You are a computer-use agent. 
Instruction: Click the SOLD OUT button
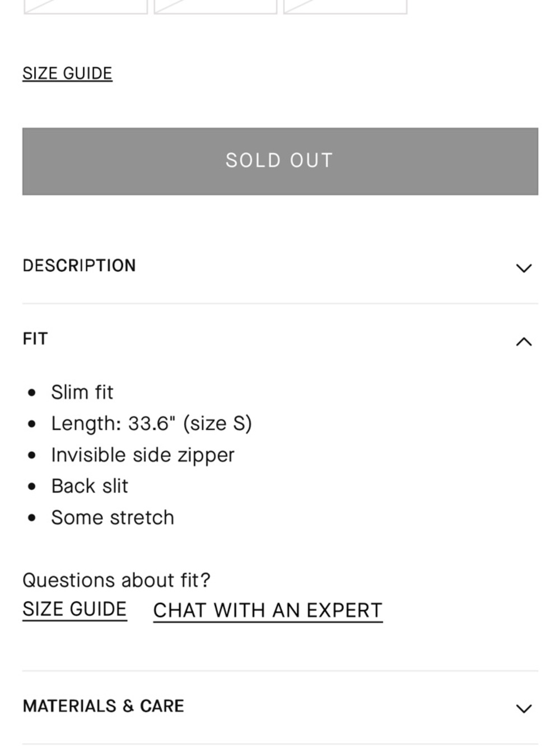(279, 161)
